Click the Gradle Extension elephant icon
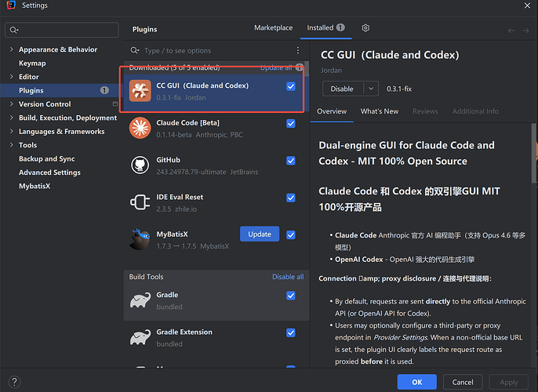 (x=140, y=337)
